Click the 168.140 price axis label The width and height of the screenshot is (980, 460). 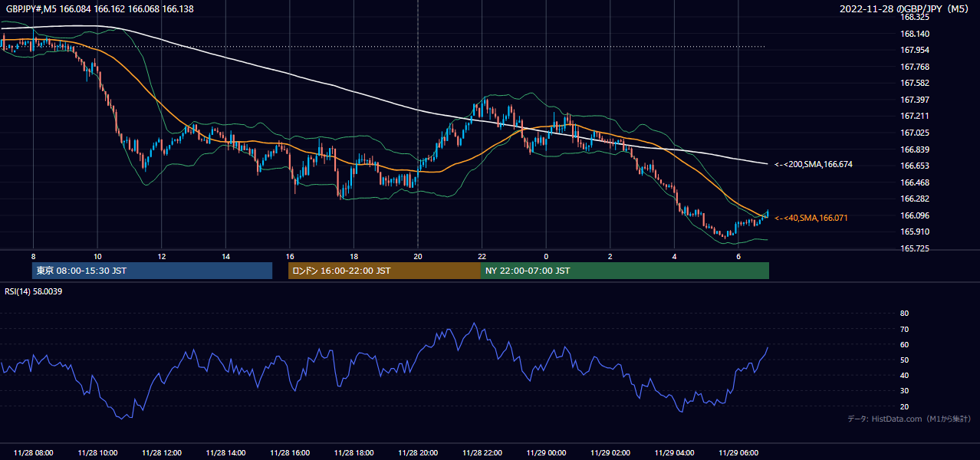(x=914, y=34)
